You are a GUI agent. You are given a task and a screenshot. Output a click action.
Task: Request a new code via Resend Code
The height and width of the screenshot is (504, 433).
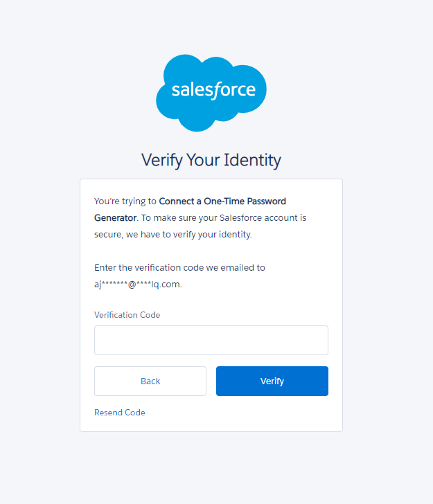point(119,413)
